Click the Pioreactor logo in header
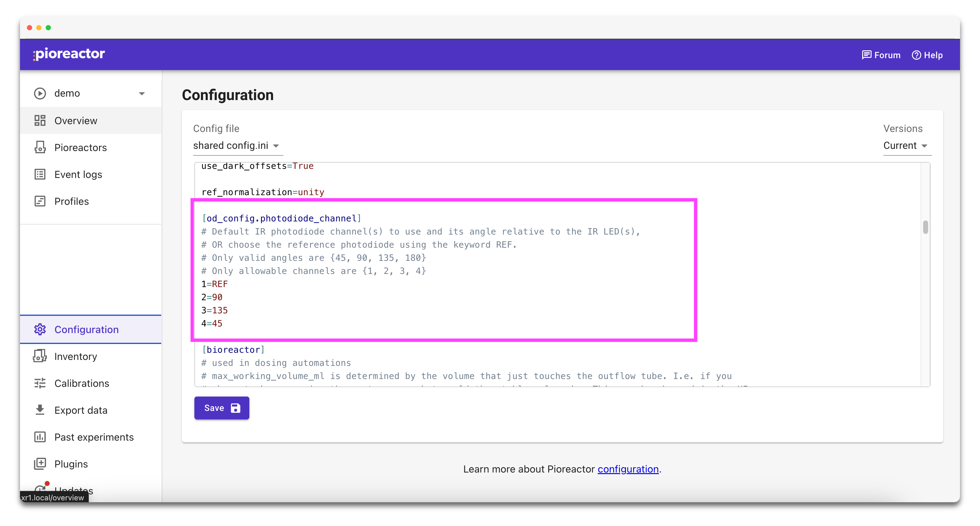Screen dimensions: 980x526 coord(69,54)
